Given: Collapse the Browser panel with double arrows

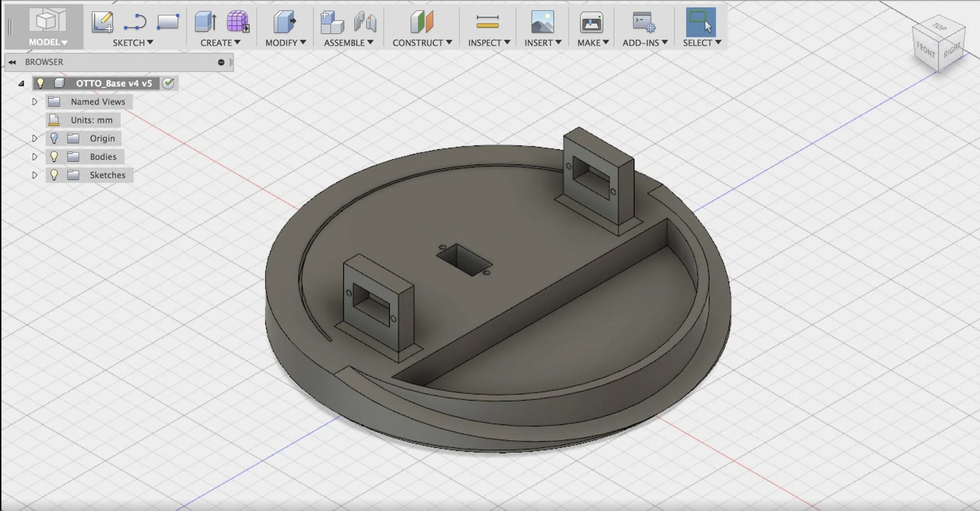Looking at the screenshot, I should [x=12, y=62].
